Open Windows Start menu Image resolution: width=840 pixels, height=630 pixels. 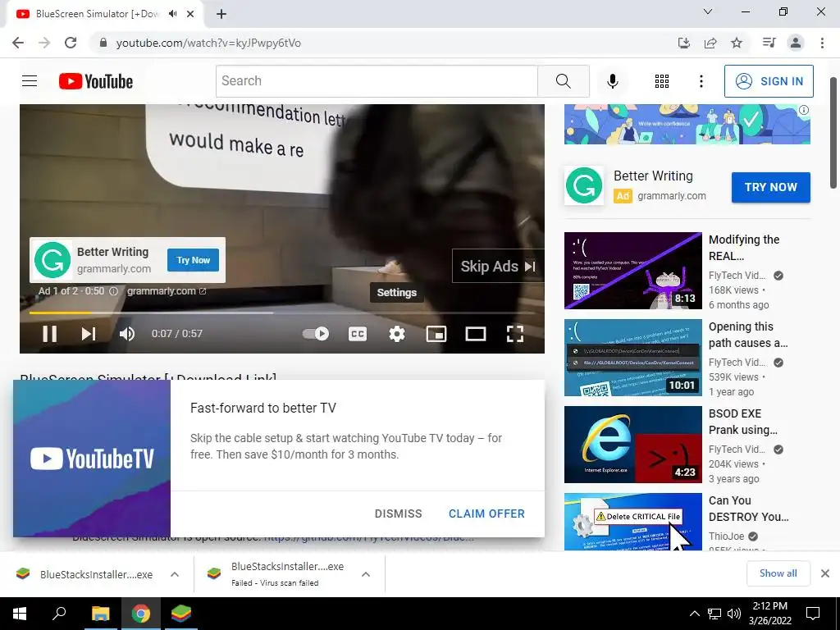click(20, 614)
